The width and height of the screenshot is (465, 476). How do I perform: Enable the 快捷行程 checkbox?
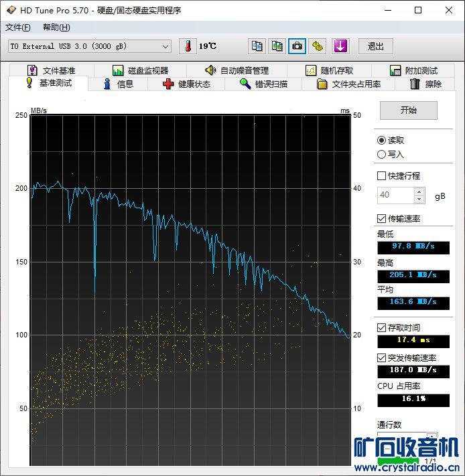point(381,175)
